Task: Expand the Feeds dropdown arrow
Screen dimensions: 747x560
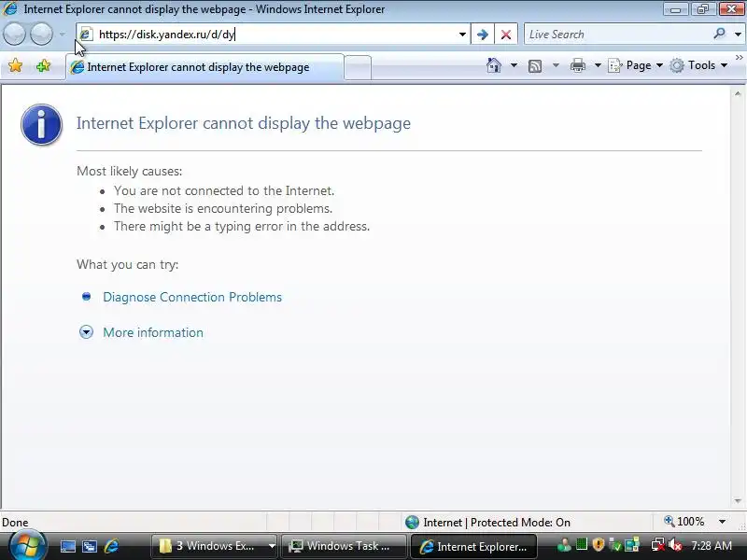Action: (556, 65)
